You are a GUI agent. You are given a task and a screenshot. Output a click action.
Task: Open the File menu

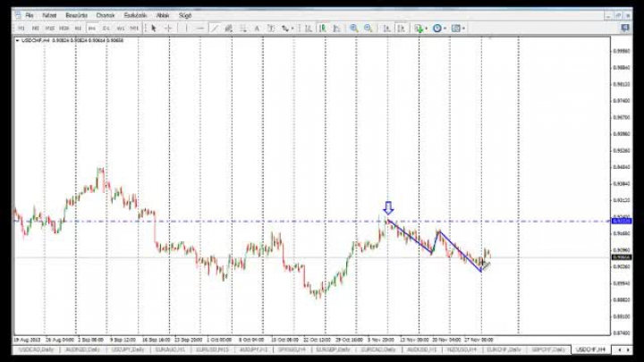pos(30,15)
